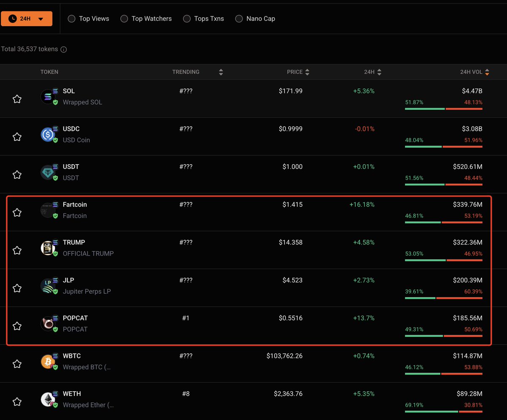507x420 pixels.
Task: Open the USDC token logo
Action: click(48, 135)
